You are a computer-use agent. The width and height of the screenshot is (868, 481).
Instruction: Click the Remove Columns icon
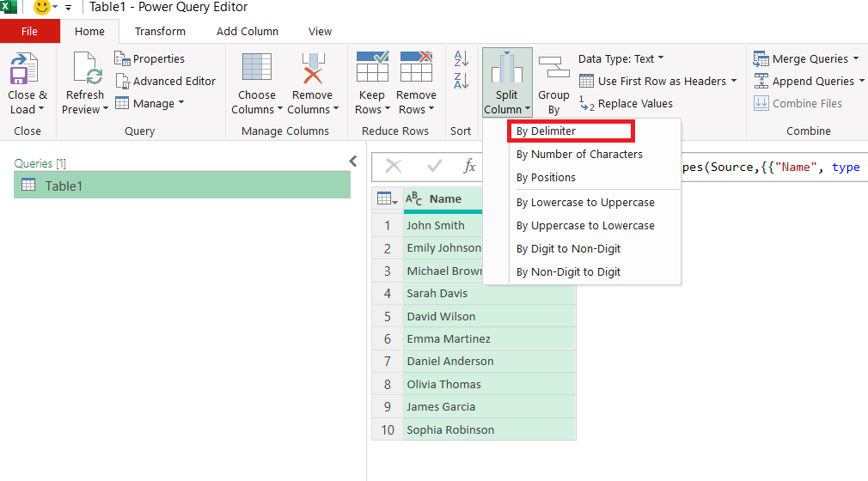(313, 68)
